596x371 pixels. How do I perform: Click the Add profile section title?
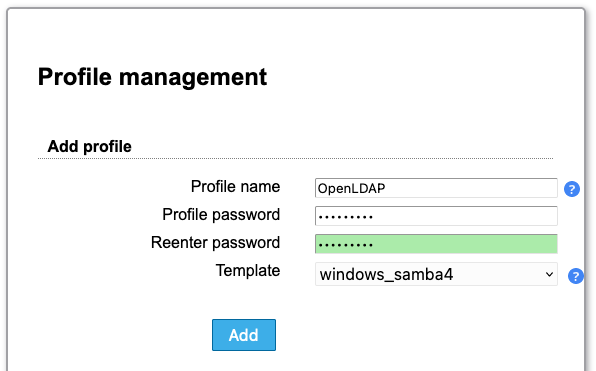tap(89, 147)
